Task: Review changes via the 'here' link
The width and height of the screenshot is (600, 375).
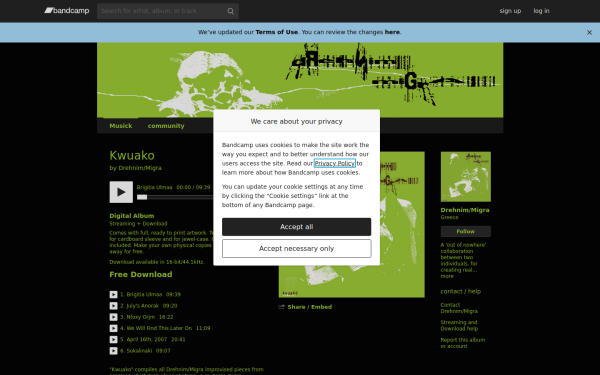Action: (x=392, y=32)
